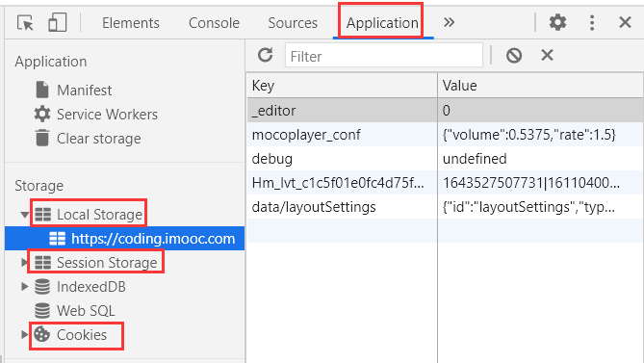Click the coding.imooc.com grid icon
This screenshot has width=644, height=363.
57,239
